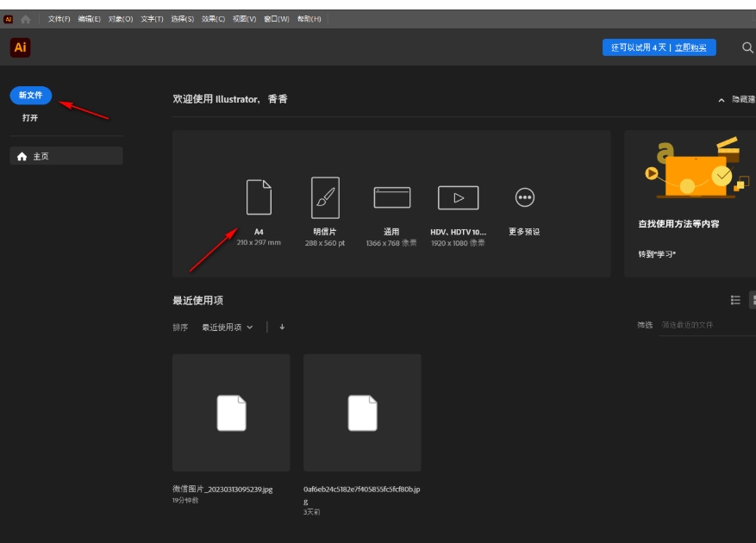Click the small Ai icon in menu bar

coord(9,19)
